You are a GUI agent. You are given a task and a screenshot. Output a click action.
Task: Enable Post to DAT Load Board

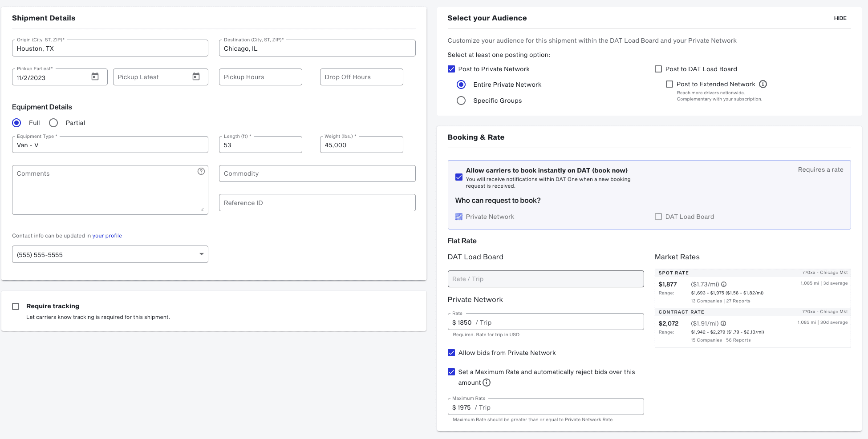658,69
